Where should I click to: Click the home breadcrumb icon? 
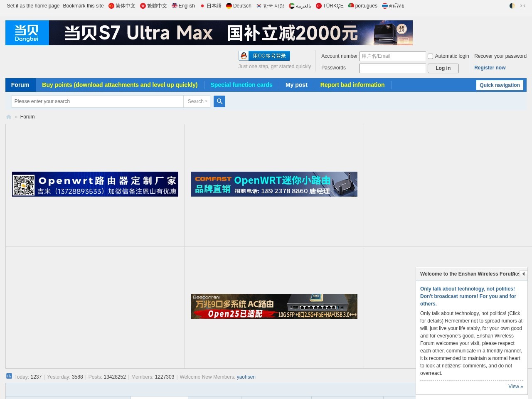click(9, 117)
